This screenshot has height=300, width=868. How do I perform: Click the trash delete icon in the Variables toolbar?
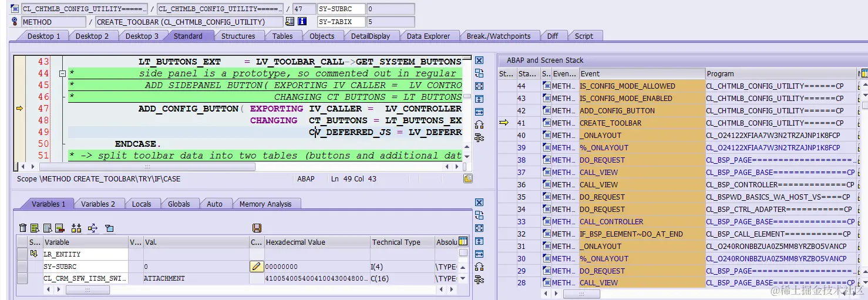(23, 228)
